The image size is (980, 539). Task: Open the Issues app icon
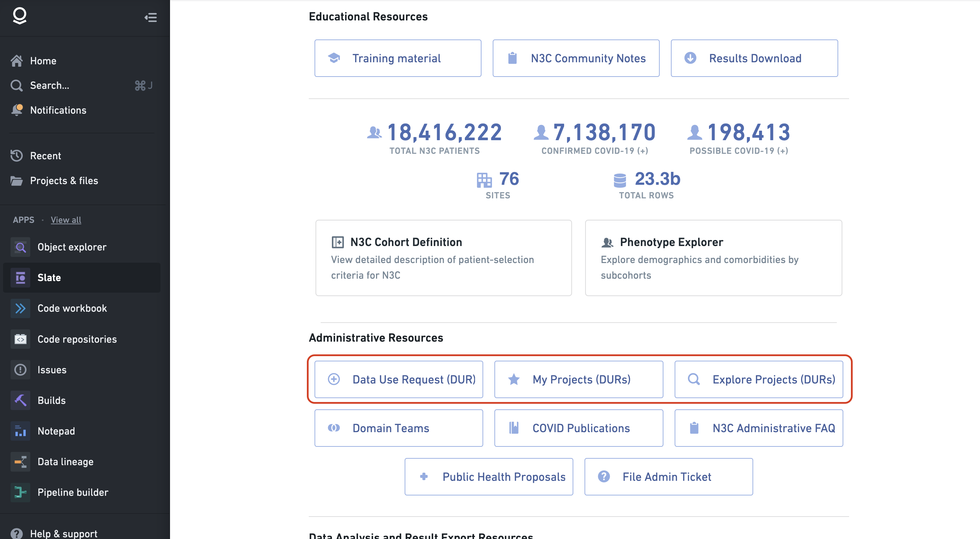[20, 370]
